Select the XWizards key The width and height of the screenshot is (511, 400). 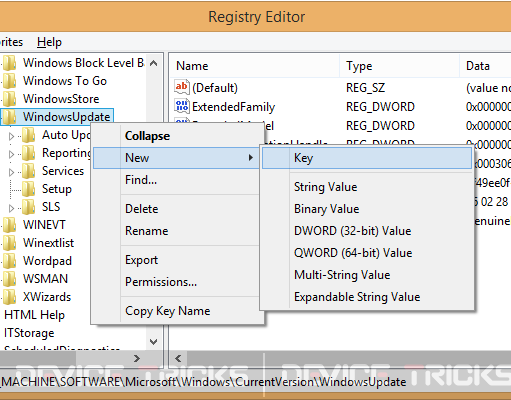(47, 297)
